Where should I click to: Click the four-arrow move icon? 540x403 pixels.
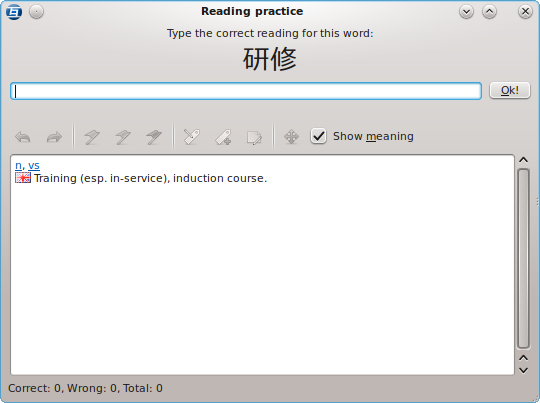(291, 136)
